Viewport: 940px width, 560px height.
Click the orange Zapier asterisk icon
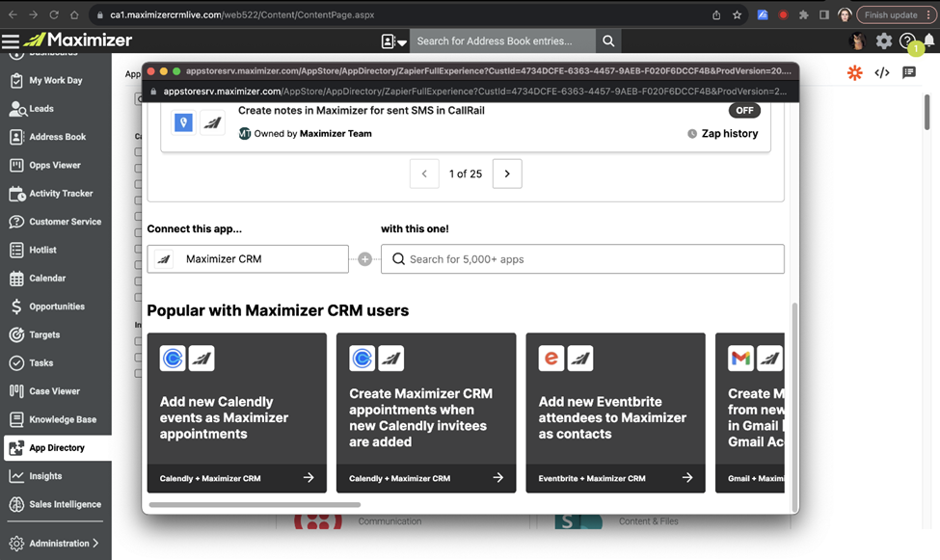pyautogui.click(x=854, y=72)
